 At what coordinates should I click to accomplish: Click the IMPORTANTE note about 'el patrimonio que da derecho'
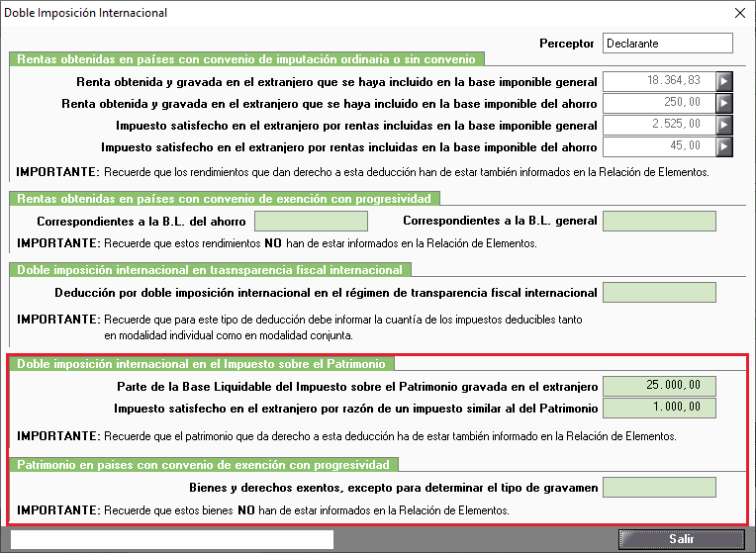[x=346, y=436]
